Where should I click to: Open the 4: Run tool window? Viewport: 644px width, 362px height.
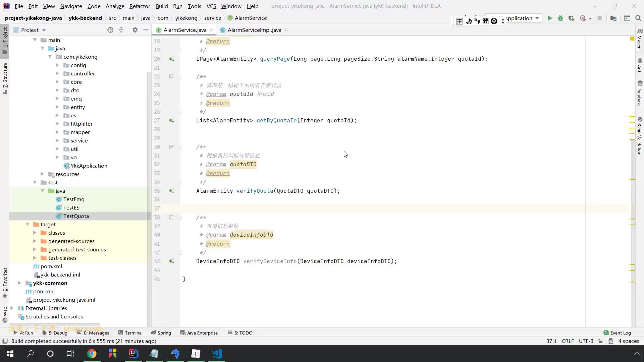pyautogui.click(x=23, y=333)
